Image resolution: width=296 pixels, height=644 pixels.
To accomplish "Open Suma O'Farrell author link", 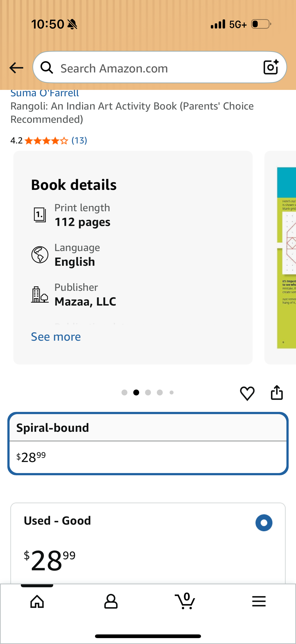I will [x=45, y=93].
